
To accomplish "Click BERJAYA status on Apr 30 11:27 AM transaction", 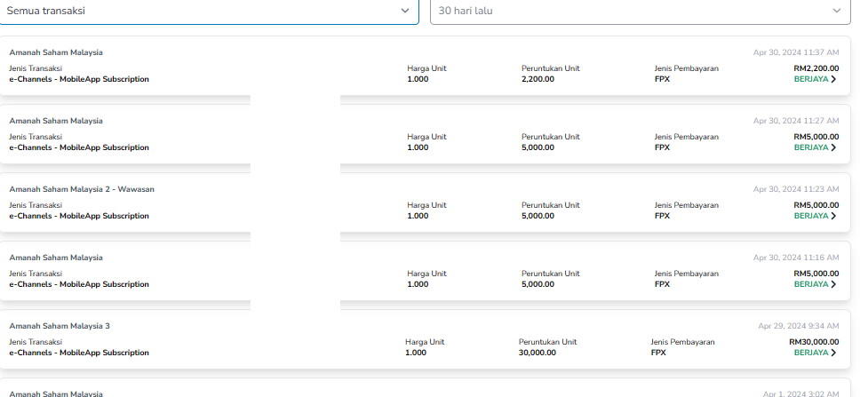I will (x=811, y=147).
